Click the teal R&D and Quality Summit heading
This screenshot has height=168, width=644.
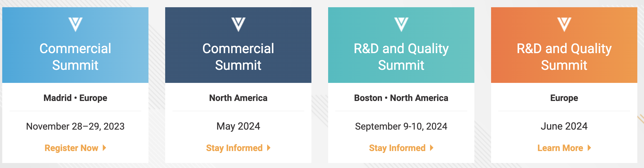click(401, 57)
